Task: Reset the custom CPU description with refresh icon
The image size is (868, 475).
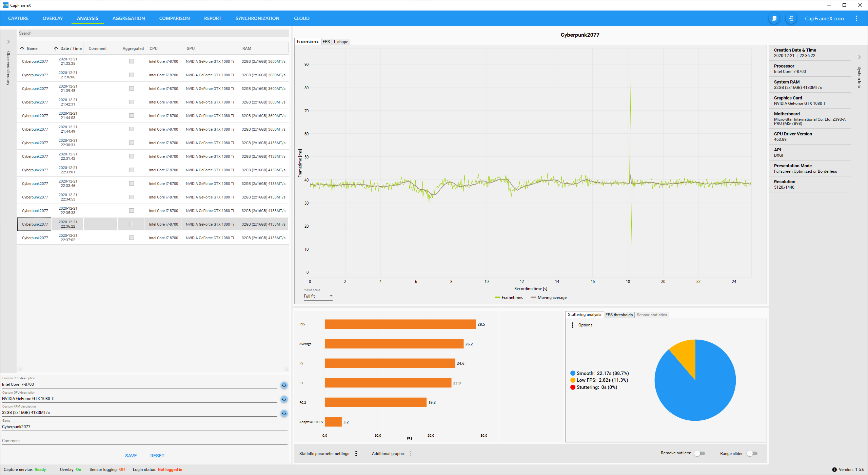Action: click(x=284, y=385)
